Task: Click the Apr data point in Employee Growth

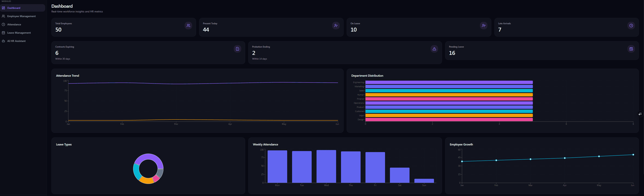Action: click(565, 158)
